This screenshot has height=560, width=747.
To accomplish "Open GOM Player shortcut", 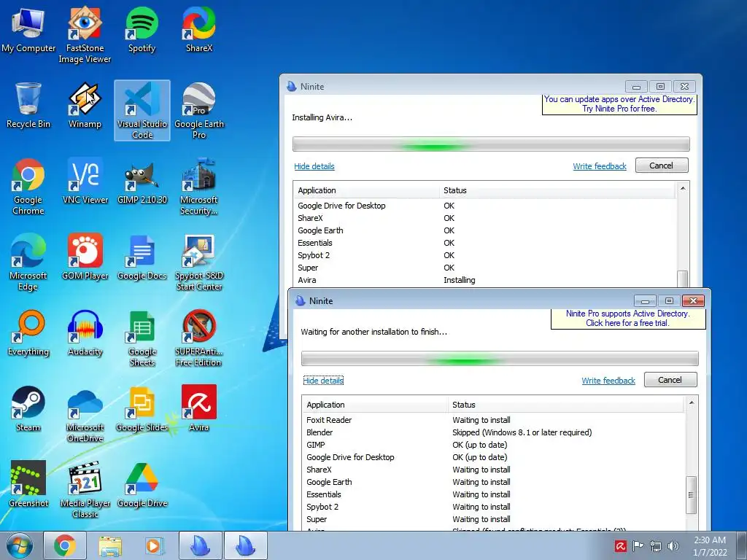I will pyautogui.click(x=85, y=257).
